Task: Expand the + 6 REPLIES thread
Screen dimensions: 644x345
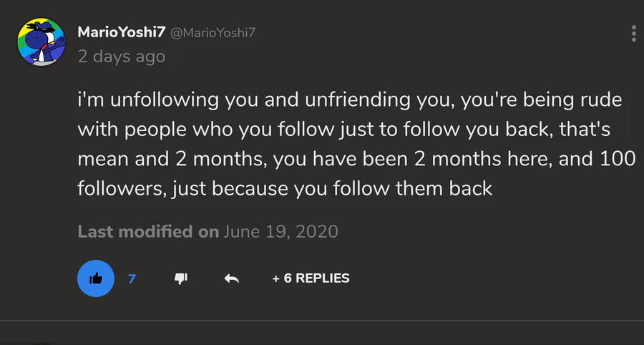Action: click(311, 278)
